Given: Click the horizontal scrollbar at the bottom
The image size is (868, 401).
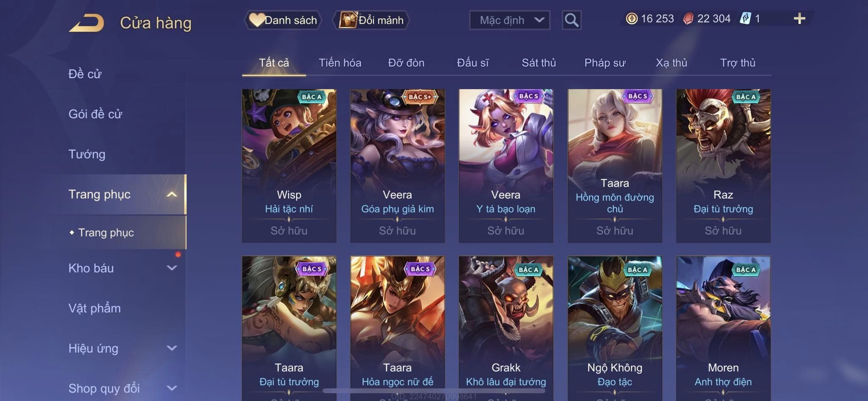Looking at the screenshot, I should (434, 390).
